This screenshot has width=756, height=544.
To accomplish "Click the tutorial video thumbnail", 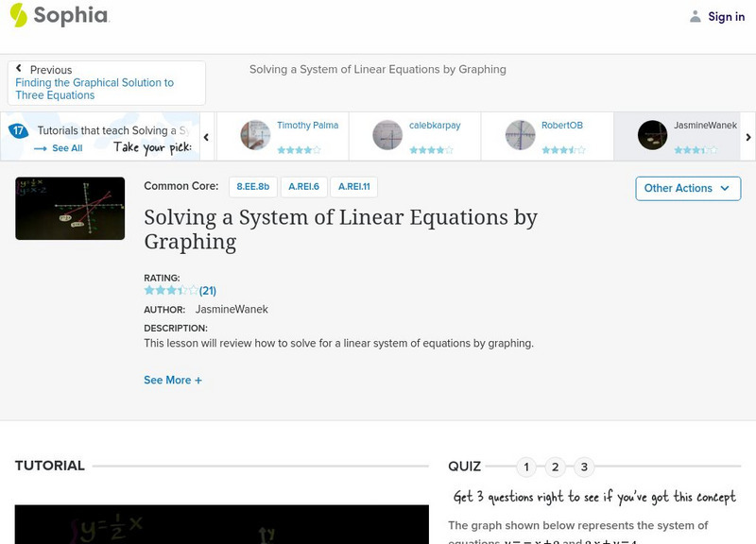I will pos(70,210).
